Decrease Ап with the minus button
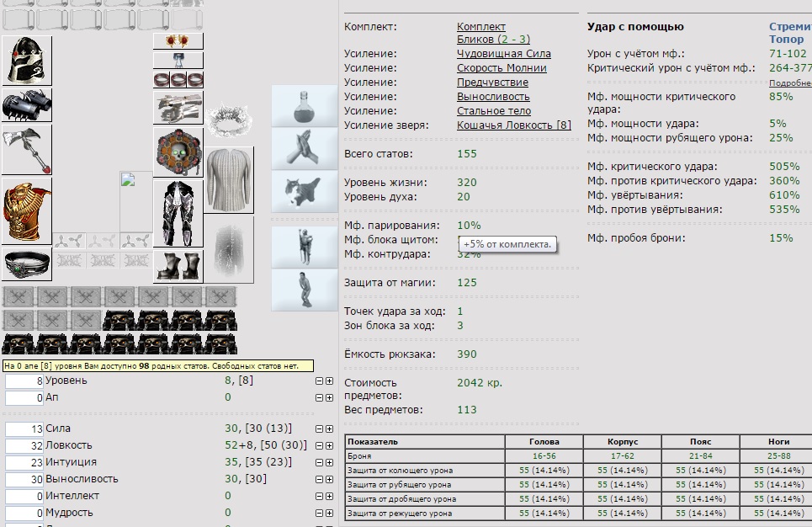The height and width of the screenshot is (527, 812). [319, 398]
